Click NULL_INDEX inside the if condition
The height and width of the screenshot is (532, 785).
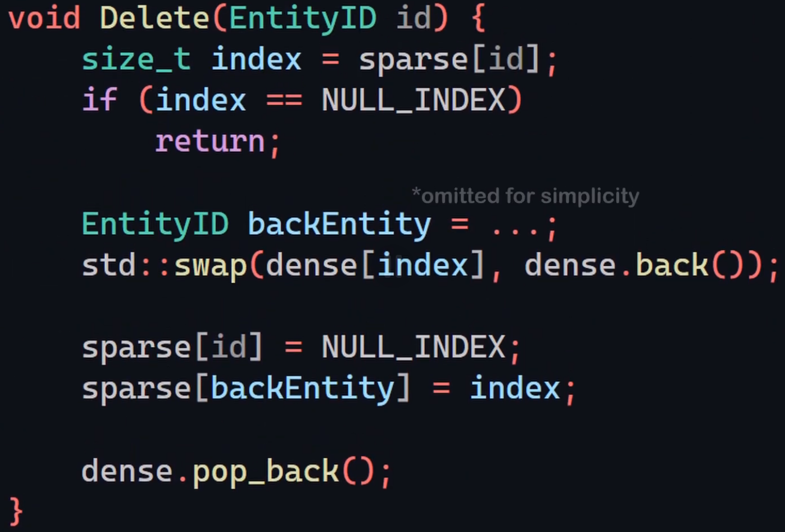coord(413,100)
